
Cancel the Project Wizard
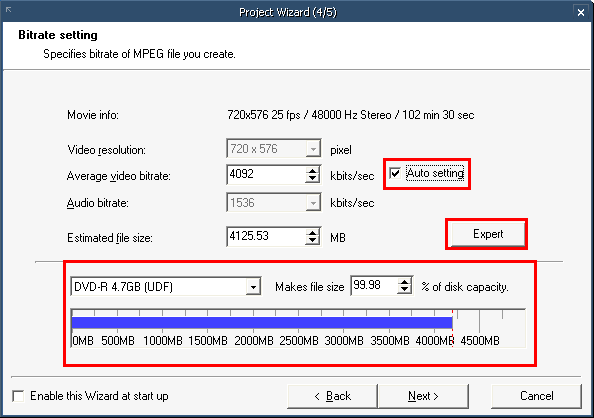pos(536,396)
